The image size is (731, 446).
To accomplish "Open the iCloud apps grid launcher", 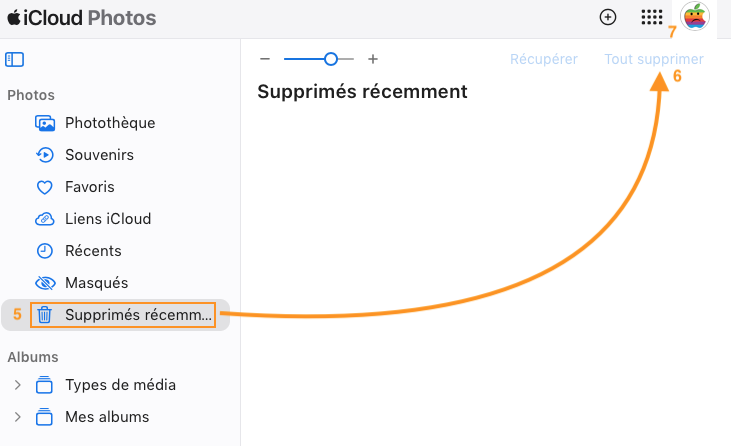I will (651, 17).
